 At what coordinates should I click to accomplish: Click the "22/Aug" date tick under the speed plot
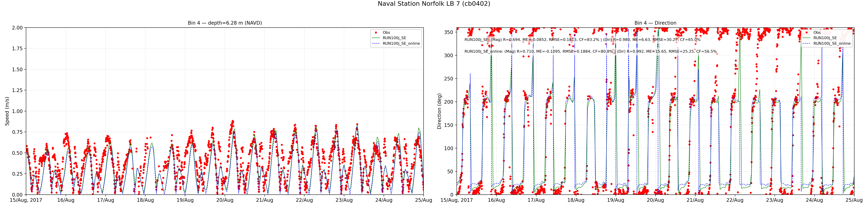[304, 200]
